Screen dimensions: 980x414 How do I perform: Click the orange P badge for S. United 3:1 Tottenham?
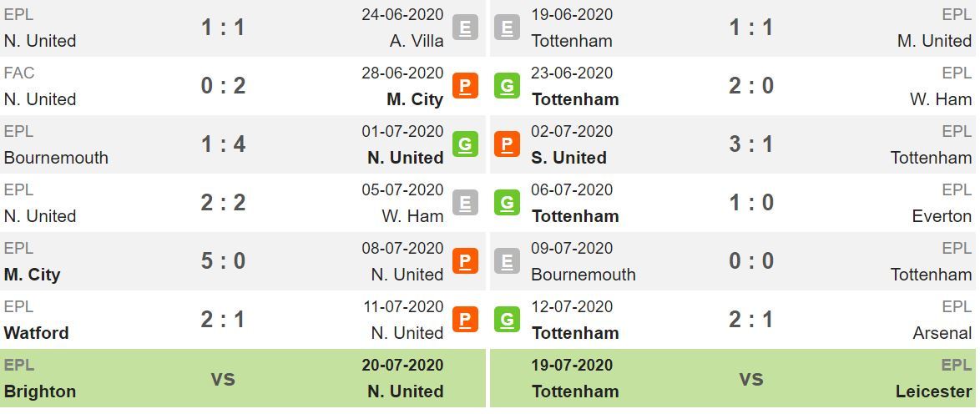click(x=507, y=144)
